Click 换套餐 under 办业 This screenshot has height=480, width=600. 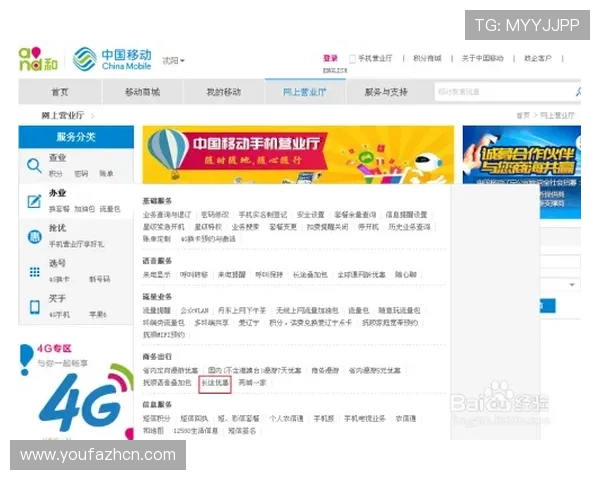point(59,209)
